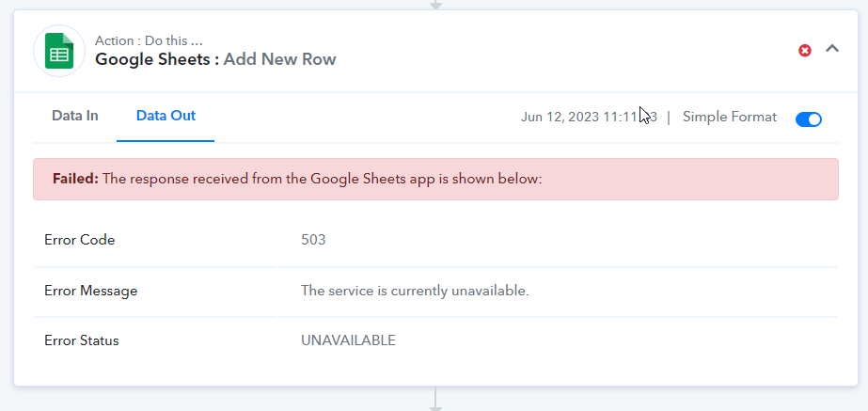Toggle the Simple Format switch
Screen dimensions: 868x411
coord(808,119)
